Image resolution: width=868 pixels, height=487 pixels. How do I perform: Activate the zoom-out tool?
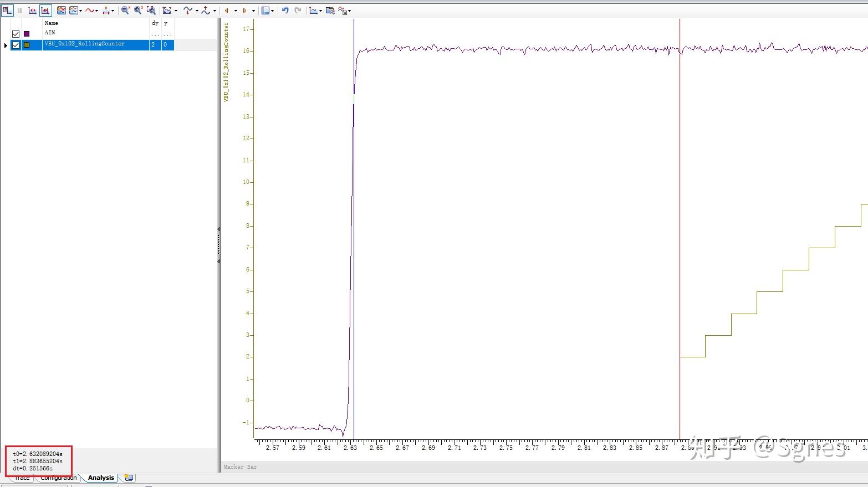(x=126, y=10)
